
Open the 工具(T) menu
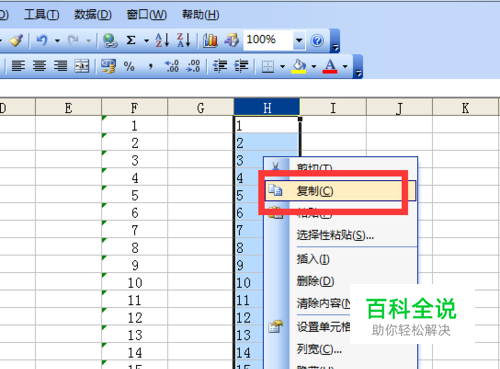(42, 15)
